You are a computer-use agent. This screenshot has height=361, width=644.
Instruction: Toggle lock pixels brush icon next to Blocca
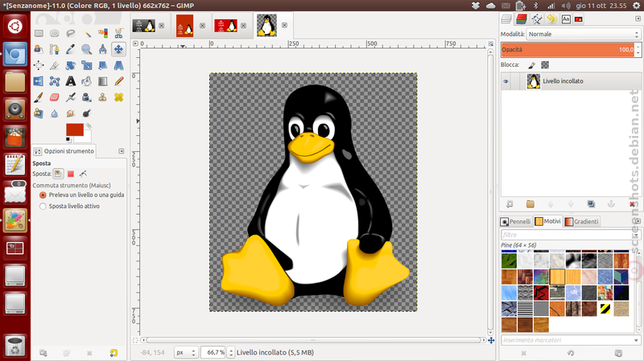[x=532, y=65]
